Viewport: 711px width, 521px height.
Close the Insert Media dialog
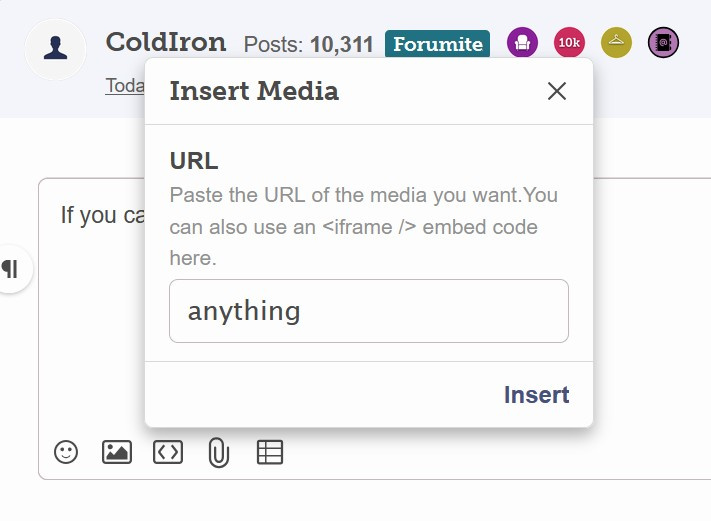557,91
